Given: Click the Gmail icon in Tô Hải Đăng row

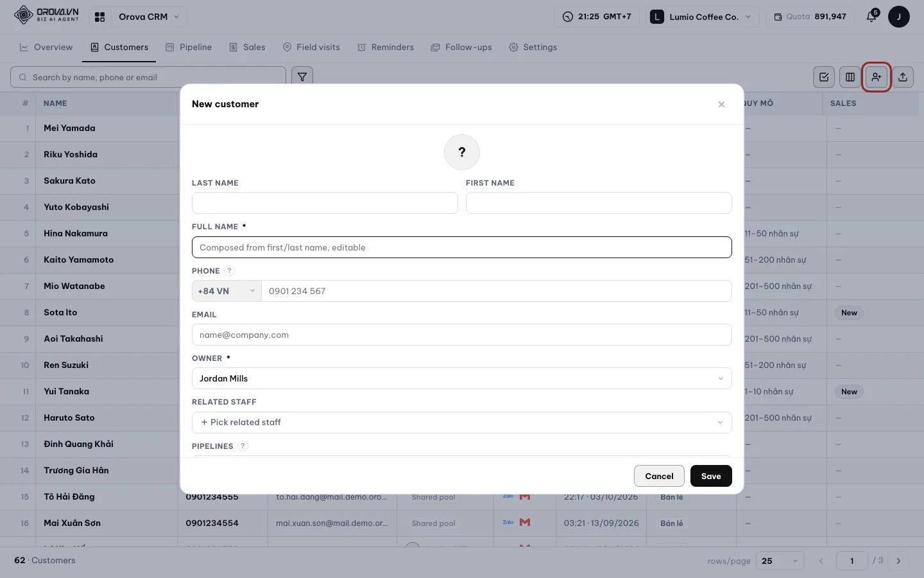Looking at the screenshot, I should coord(525,496).
